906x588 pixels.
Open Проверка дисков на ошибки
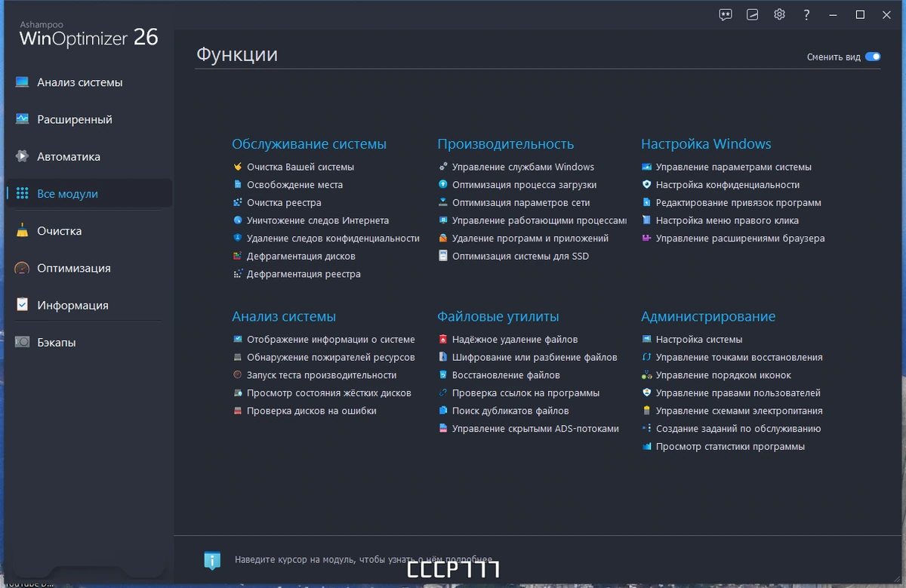pos(312,411)
